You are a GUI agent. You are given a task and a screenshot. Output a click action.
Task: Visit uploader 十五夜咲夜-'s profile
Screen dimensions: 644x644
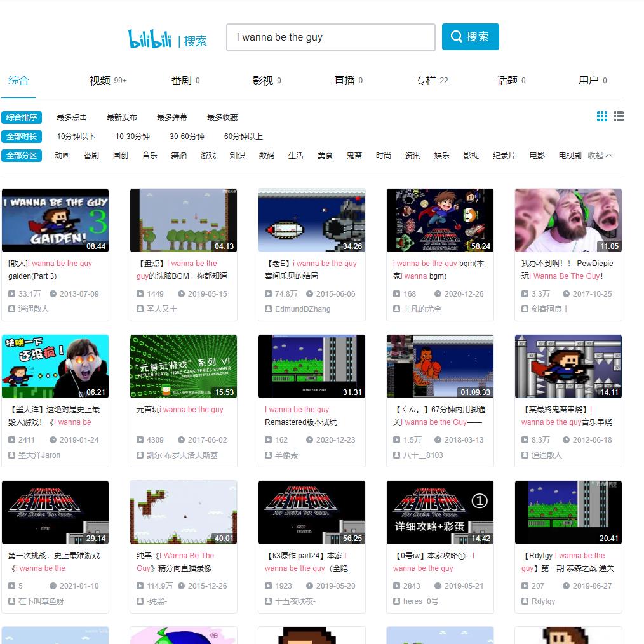tap(295, 601)
